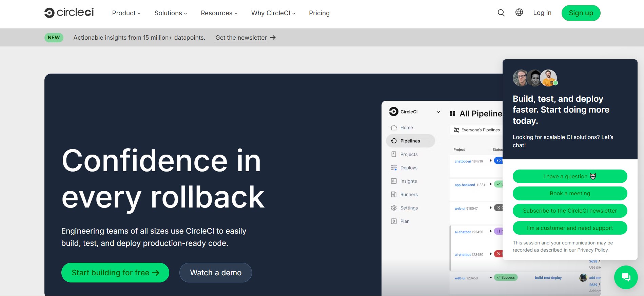Click the CircleCI logo in header
The width and height of the screenshot is (644, 296).
coord(69,13)
